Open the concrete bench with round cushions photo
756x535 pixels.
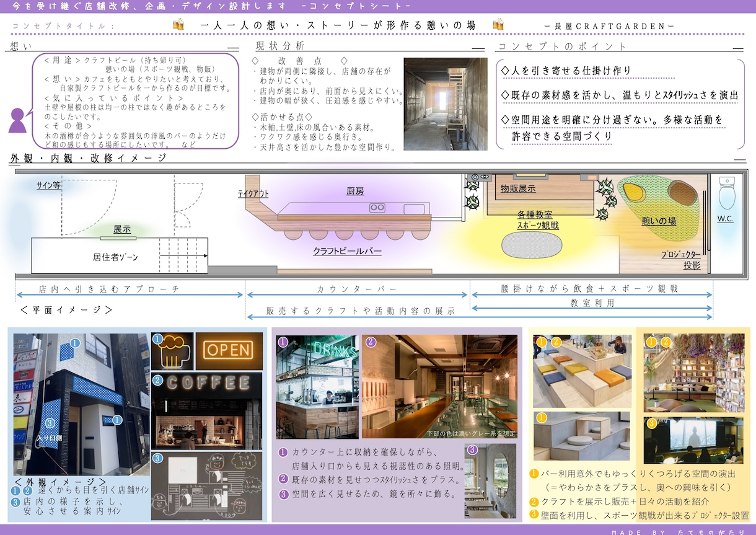tap(581, 436)
